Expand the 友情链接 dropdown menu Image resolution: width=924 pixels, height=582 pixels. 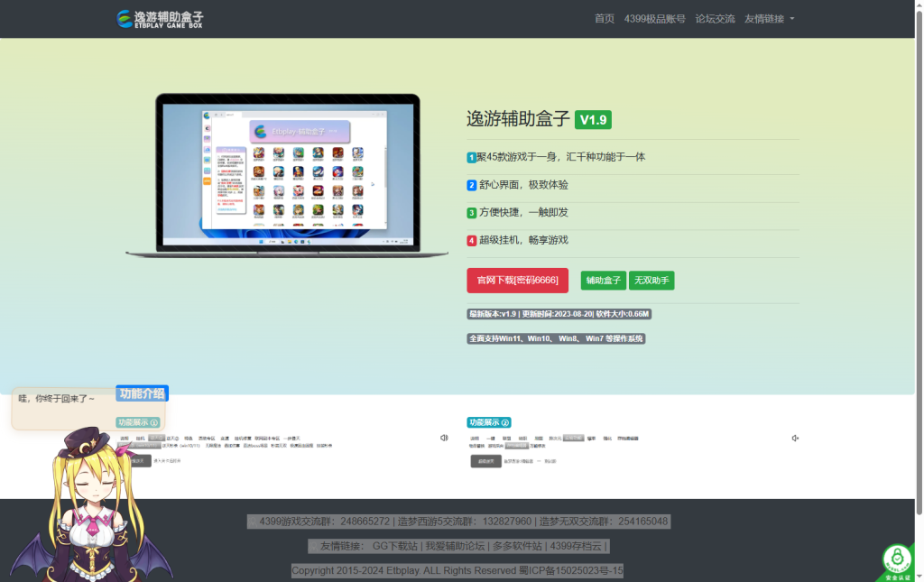click(x=769, y=19)
